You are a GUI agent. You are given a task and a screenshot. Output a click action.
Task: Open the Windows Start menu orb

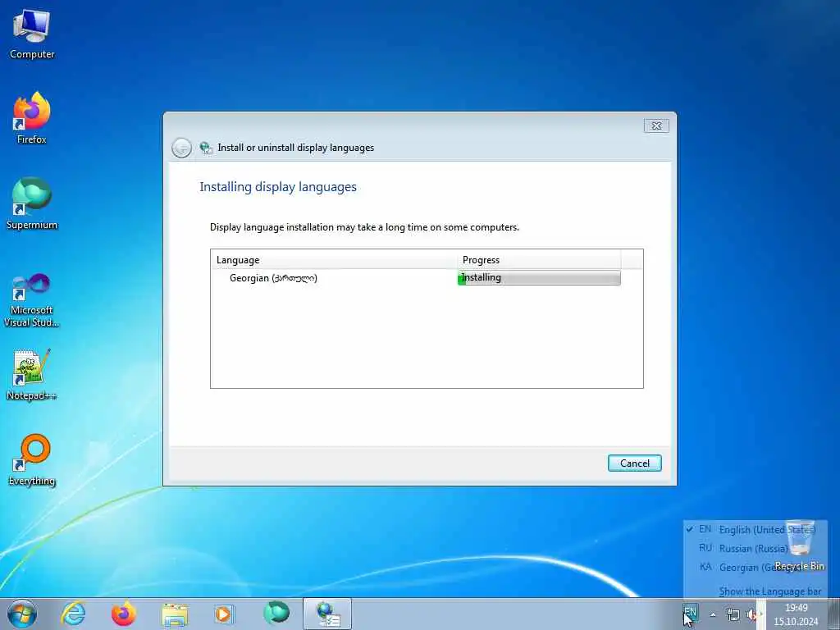[22, 614]
